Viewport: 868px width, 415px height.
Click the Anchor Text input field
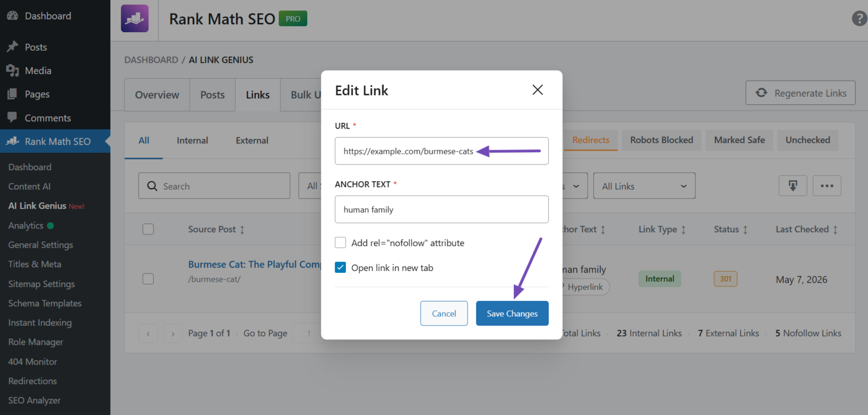(x=441, y=209)
